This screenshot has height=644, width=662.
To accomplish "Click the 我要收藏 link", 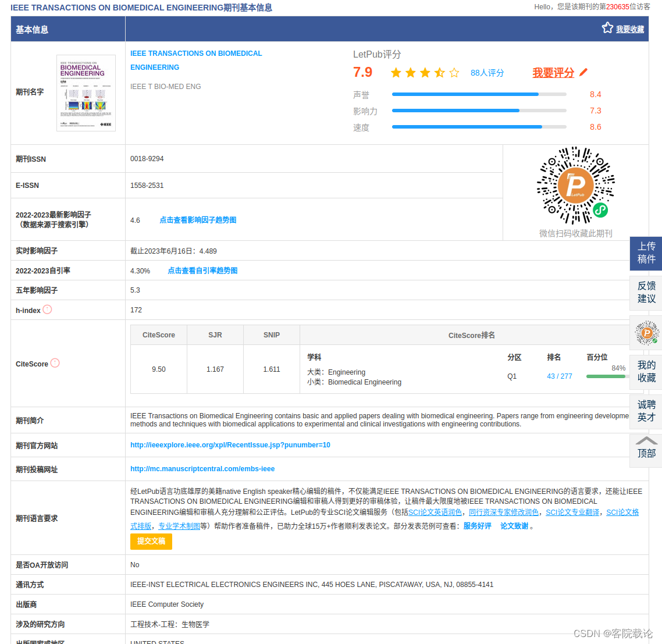I will tap(630, 29).
